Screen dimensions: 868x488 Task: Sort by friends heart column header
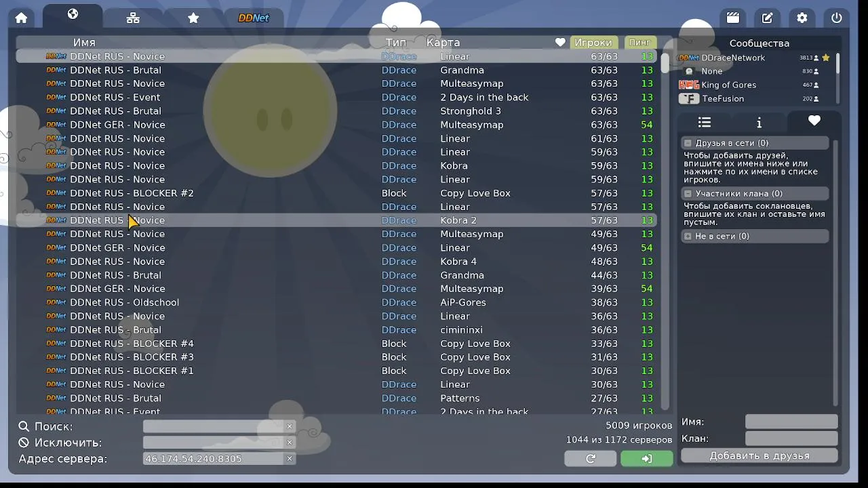560,43
